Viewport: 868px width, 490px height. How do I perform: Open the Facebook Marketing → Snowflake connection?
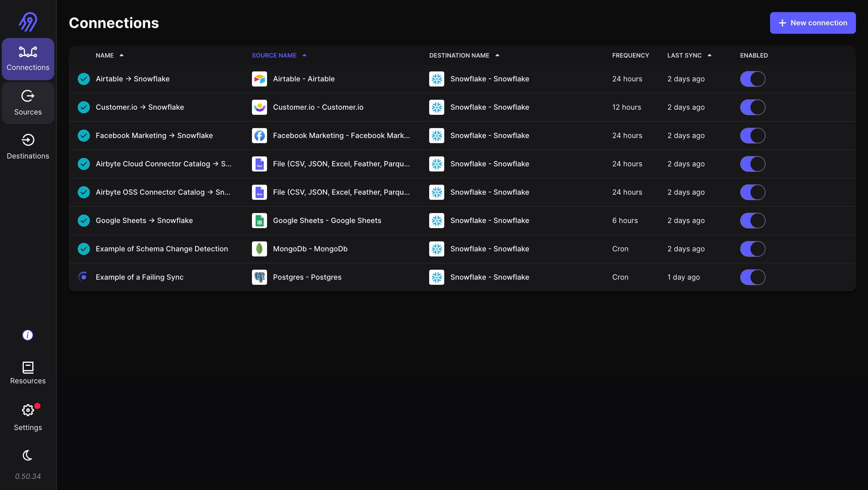pos(154,136)
